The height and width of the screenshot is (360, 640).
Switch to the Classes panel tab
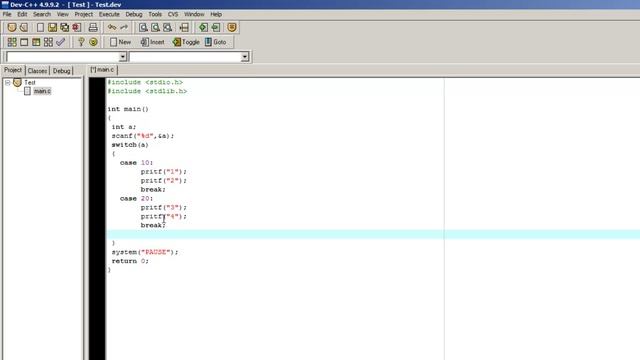click(37, 71)
